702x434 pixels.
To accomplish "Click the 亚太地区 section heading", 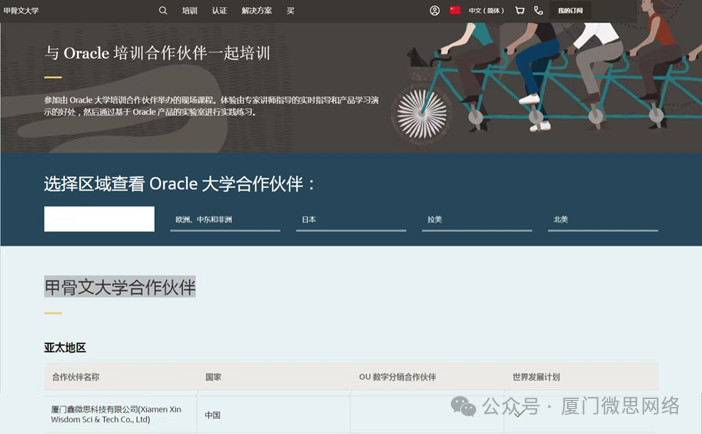I will pyautogui.click(x=65, y=348).
